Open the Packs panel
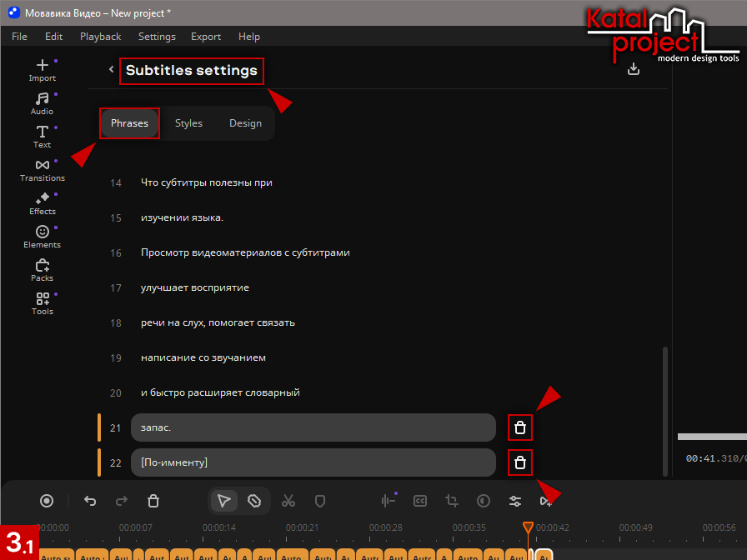Image resolution: width=747 pixels, height=560 pixels. (x=42, y=269)
